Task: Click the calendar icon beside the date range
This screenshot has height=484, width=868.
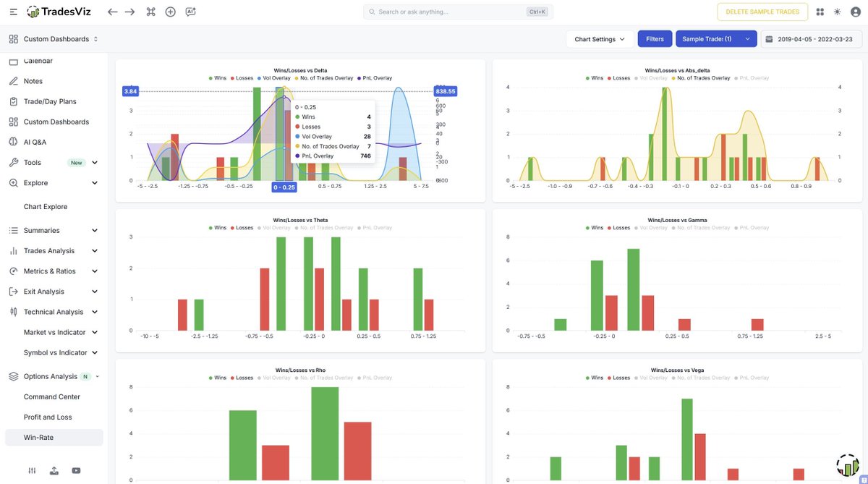Action: [x=769, y=39]
